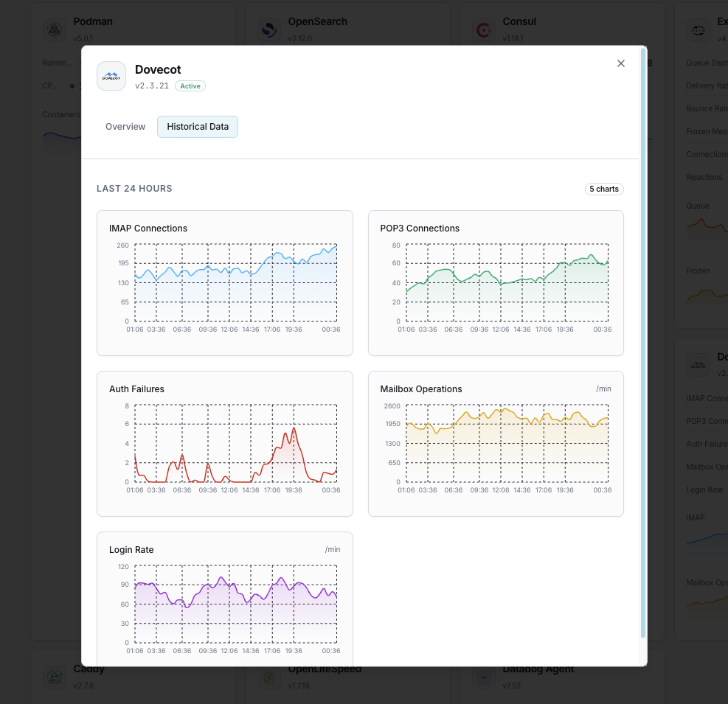Click the IMAP Connections chart

pos(226,283)
